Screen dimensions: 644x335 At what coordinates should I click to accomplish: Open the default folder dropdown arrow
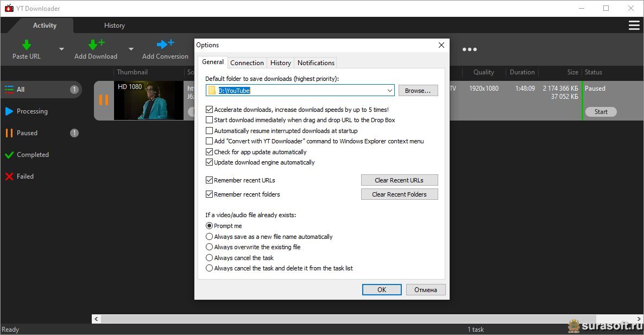tap(389, 90)
